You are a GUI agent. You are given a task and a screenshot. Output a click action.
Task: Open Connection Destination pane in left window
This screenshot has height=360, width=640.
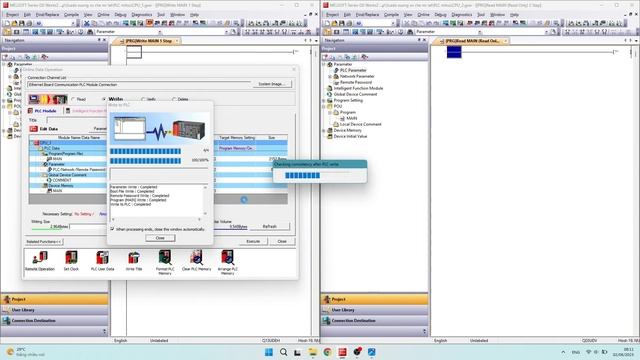tap(54, 321)
